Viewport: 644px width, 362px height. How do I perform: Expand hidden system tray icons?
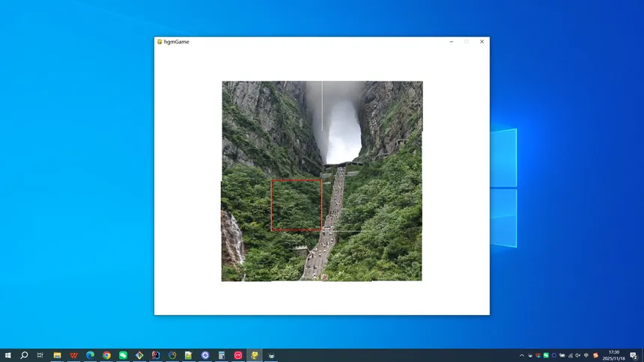(x=522, y=355)
